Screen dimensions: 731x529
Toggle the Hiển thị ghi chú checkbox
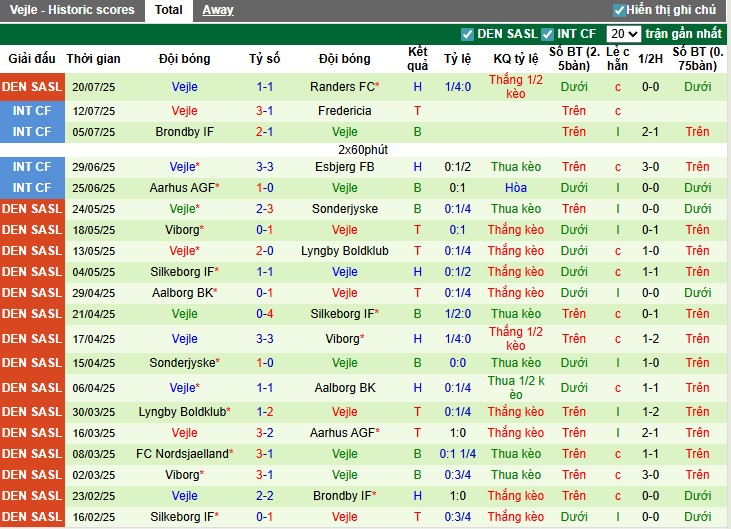tap(619, 10)
